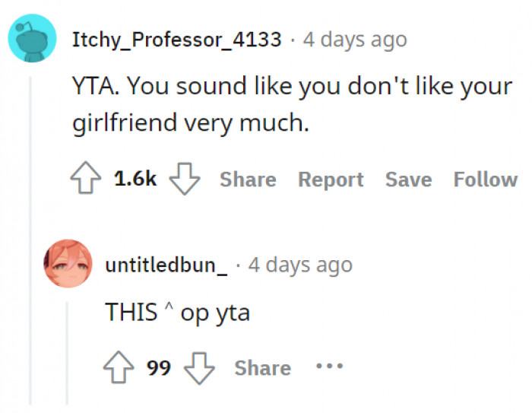Share the top YTA comment
The width and height of the screenshot is (532, 413).
click(x=248, y=179)
